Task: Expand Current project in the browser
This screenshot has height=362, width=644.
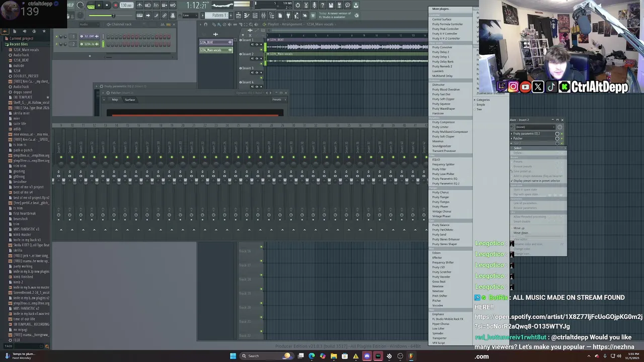Action: [x=21, y=39]
